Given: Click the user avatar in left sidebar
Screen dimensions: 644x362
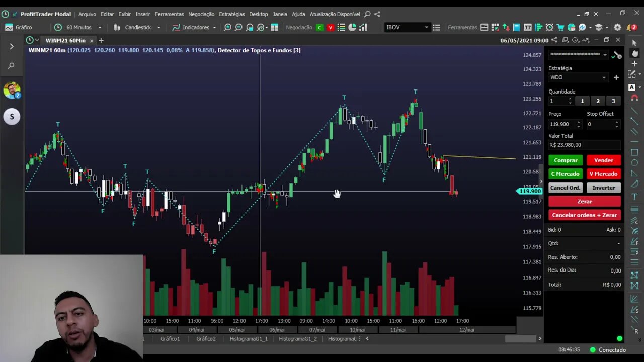Looking at the screenshot, I should pyautogui.click(x=12, y=90).
